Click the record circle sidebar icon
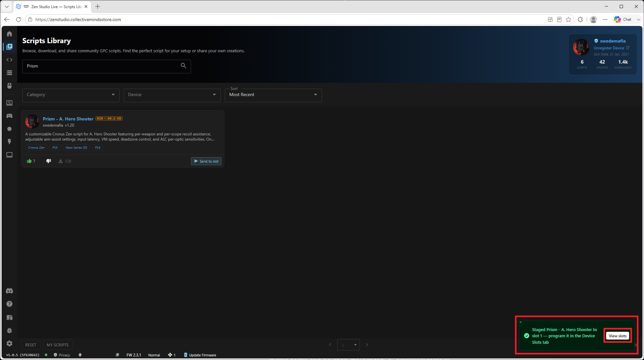The width and height of the screenshot is (644, 360). (9, 129)
